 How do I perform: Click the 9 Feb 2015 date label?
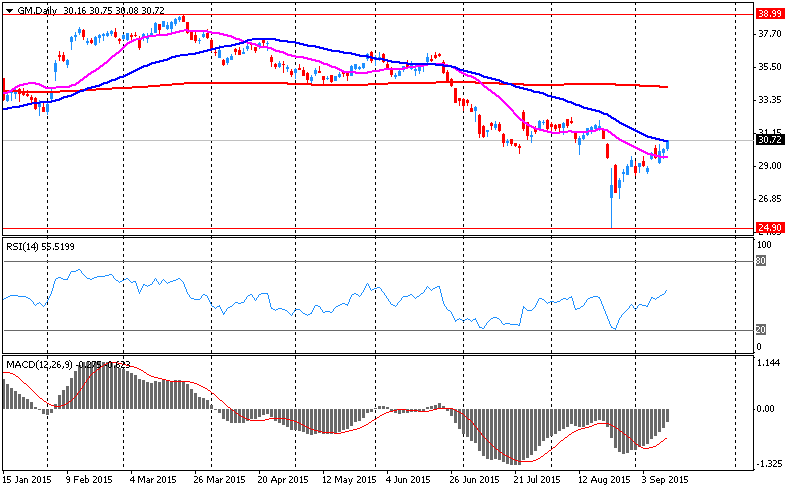(x=89, y=479)
